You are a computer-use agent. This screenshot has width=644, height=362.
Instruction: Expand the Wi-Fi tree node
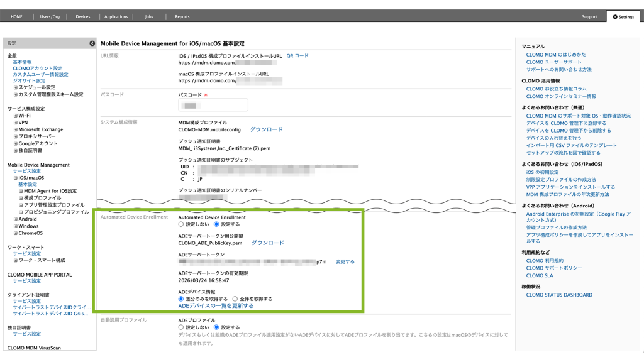(x=16, y=116)
